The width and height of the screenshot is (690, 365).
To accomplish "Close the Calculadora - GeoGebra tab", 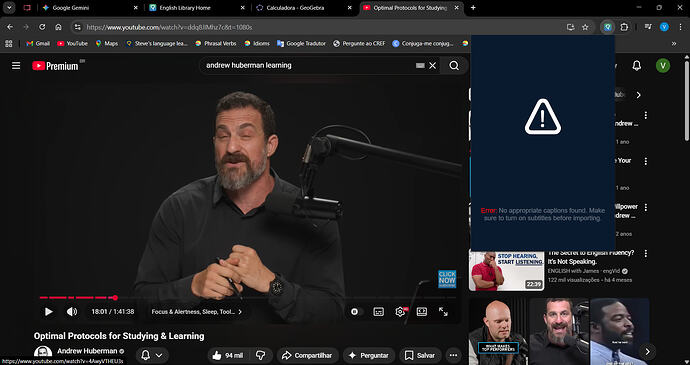I will pyautogui.click(x=350, y=8).
